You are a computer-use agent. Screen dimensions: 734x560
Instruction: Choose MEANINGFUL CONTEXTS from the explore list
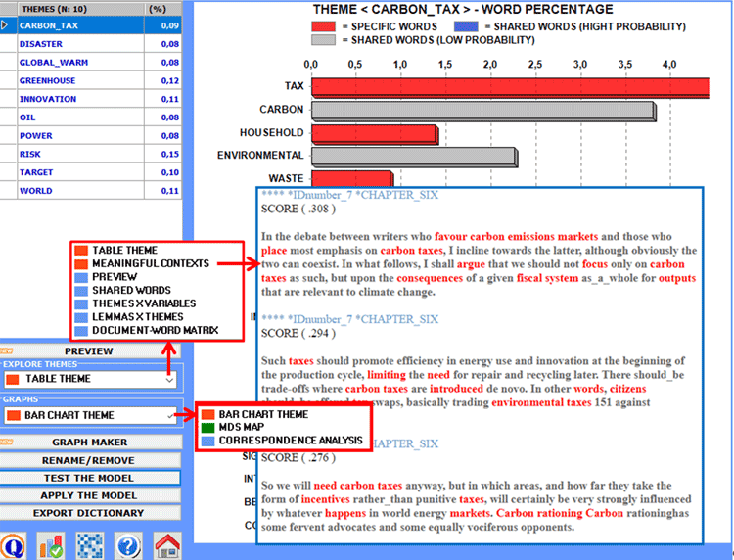143,263
